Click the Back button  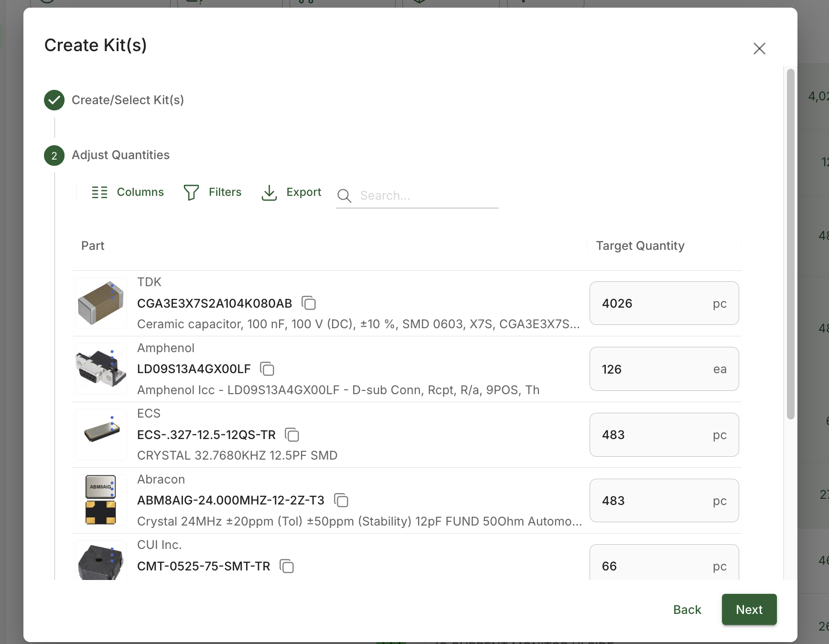click(x=687, y=610)
